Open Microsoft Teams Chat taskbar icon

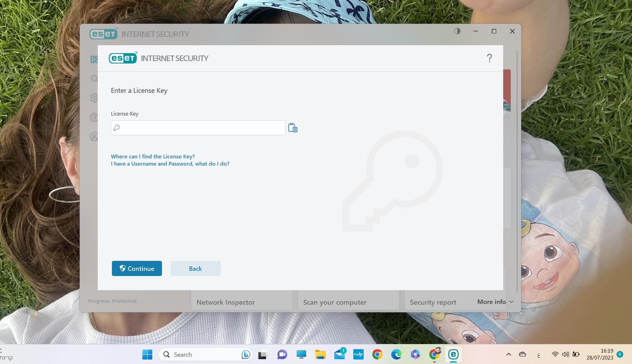coord(282,354)
